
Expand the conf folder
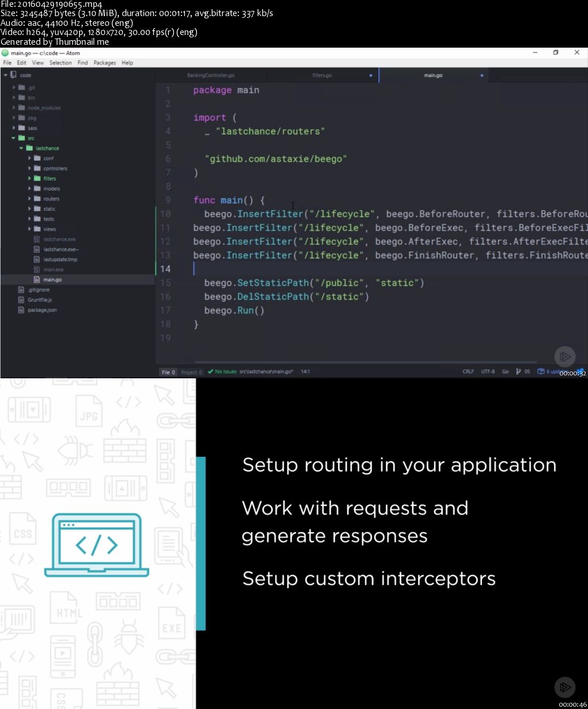tap(29, 158)
